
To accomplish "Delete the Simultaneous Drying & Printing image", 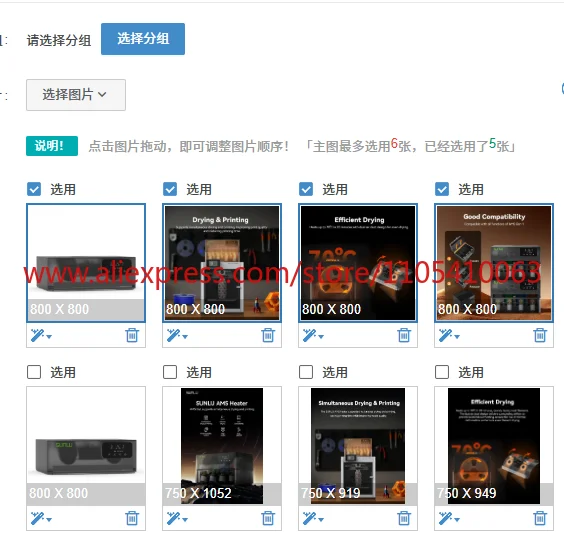I will click(x=404, y=518).
